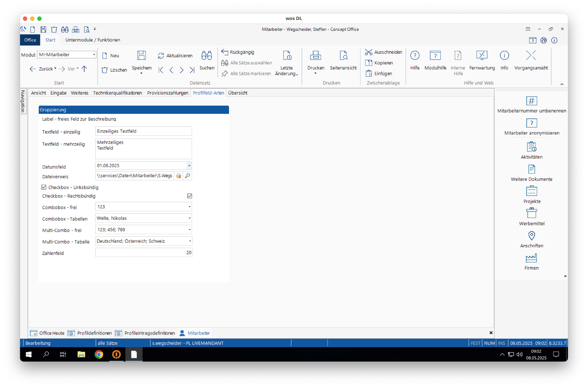Open Hilfe question mark icon

point(415,55)
